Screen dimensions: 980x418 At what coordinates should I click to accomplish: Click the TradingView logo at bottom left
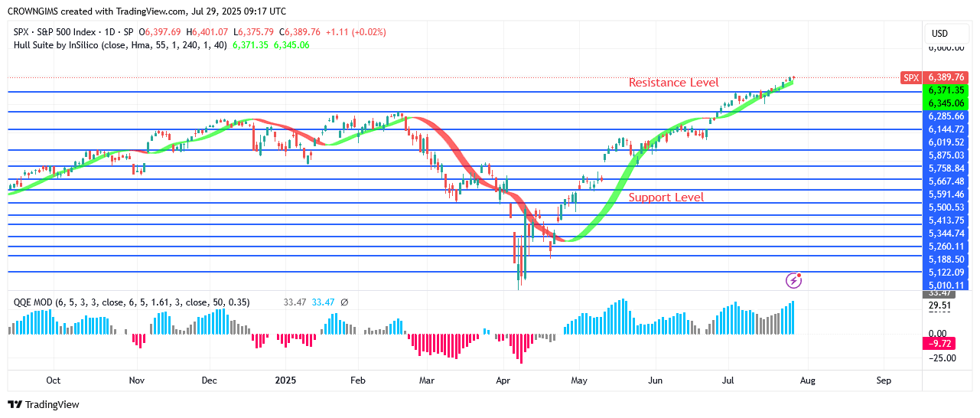tap(43, 404)
